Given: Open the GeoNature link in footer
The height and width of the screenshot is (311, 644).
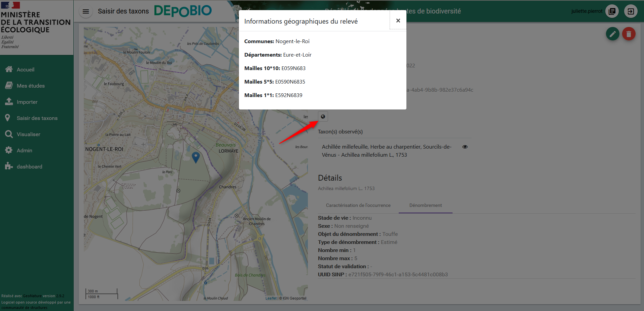Looking at the screenshot, I should 32,296.
